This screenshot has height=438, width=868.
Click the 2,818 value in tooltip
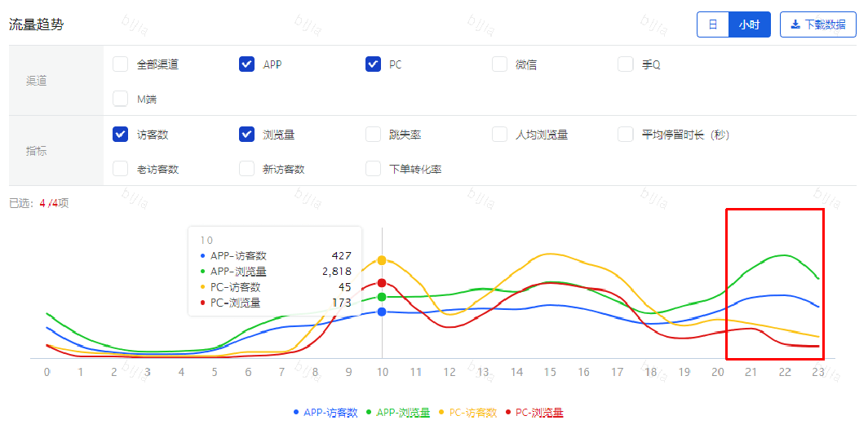click(337, 272)
